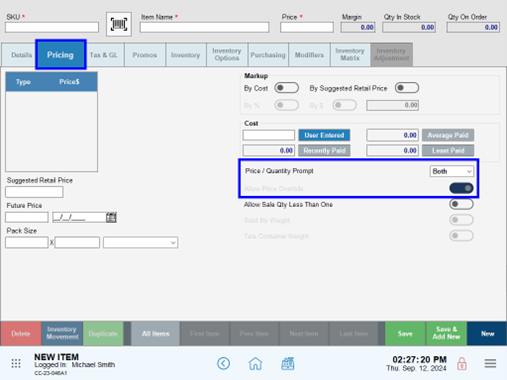Open the Inventory Matrix tab
The image size is (507, 380).
pyautogui.click(x=350, y=55)
